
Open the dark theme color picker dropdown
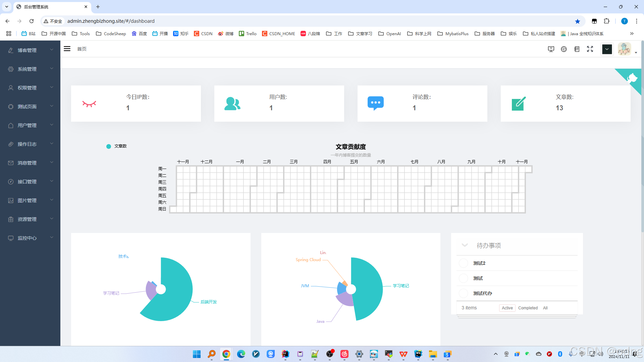[607, 49]
